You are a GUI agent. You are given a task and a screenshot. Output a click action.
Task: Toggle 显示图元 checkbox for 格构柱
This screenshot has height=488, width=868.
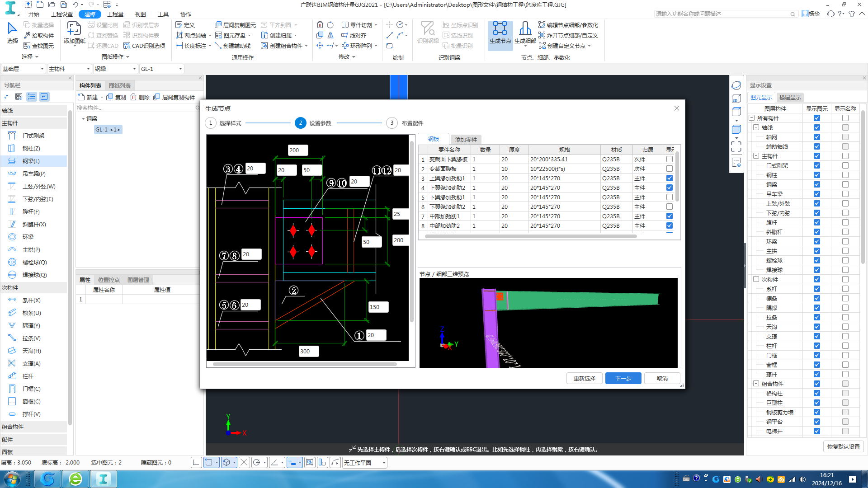(x=817, y=393)
